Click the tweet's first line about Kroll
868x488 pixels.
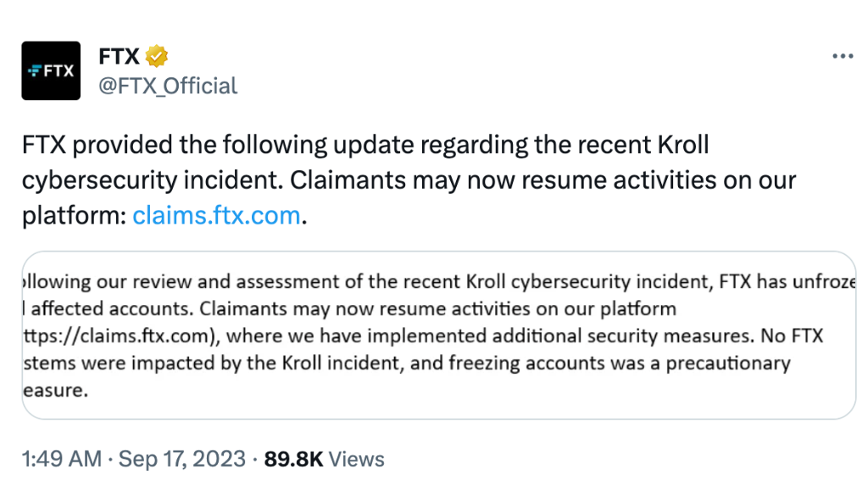[365, 145]
